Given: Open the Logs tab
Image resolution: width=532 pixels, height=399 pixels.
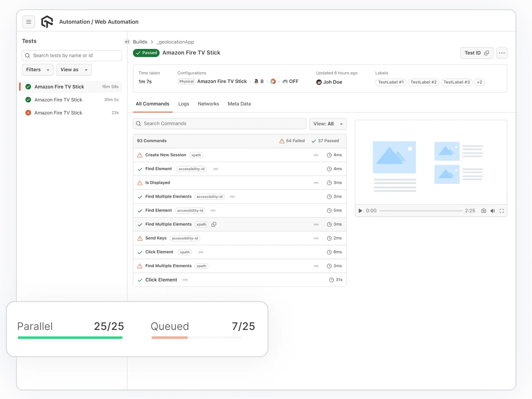Looking at the screenshot, I should (183, 104).
